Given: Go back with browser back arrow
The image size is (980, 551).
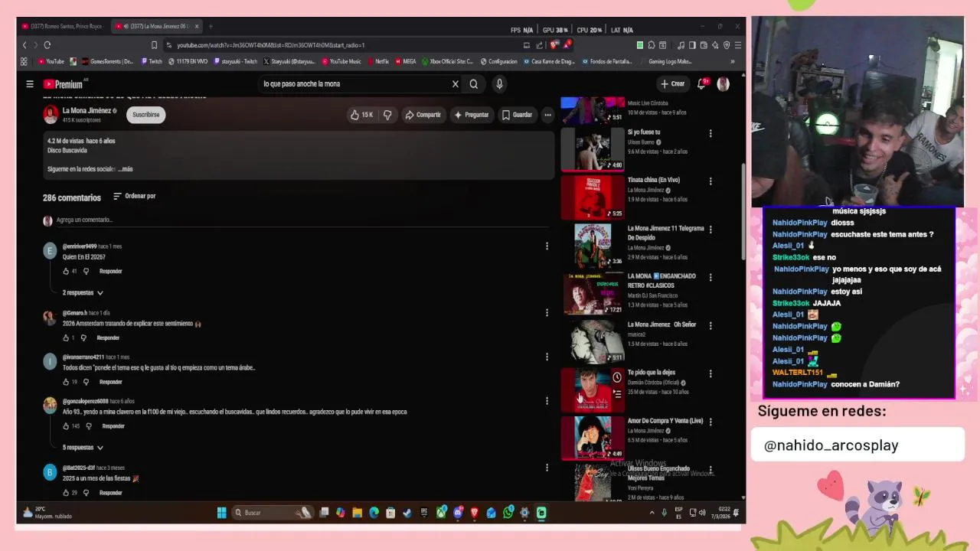Looking at the screenshot, I should (24, 45).
